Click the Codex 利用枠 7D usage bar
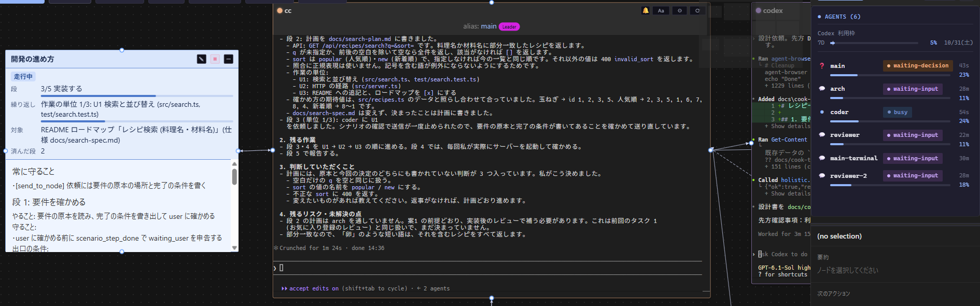 coord(874,43)
